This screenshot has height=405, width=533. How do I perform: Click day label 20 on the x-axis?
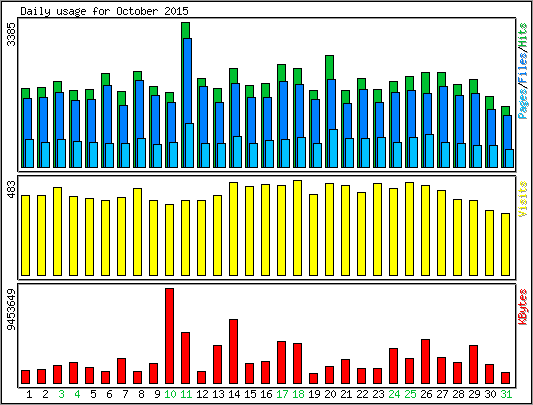[330, 394]
